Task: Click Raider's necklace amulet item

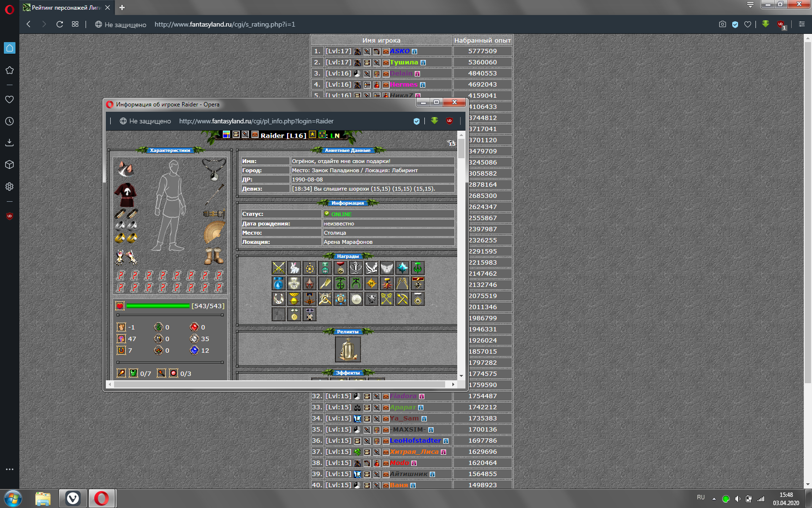Action: (x=214, y=169)
